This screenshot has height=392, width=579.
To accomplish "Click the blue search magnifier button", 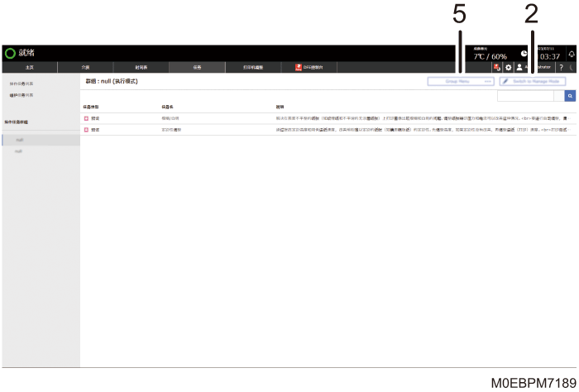I will point(570,96).
